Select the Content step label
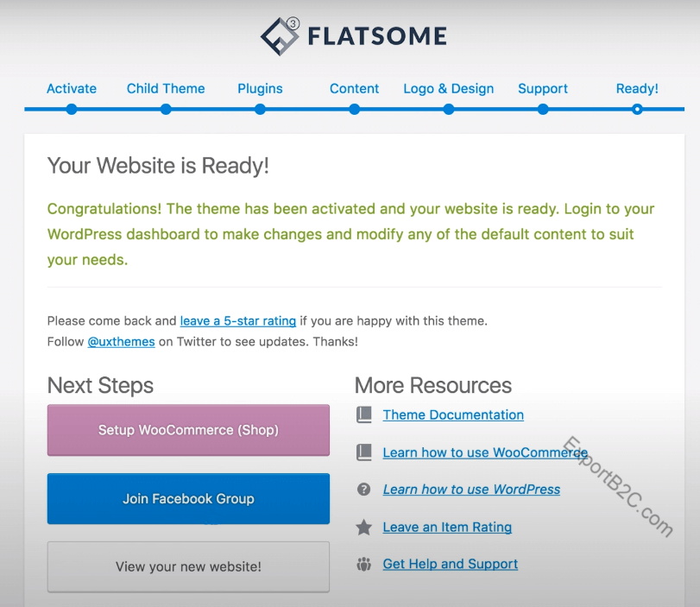The image size is (700, 607). 354,89
